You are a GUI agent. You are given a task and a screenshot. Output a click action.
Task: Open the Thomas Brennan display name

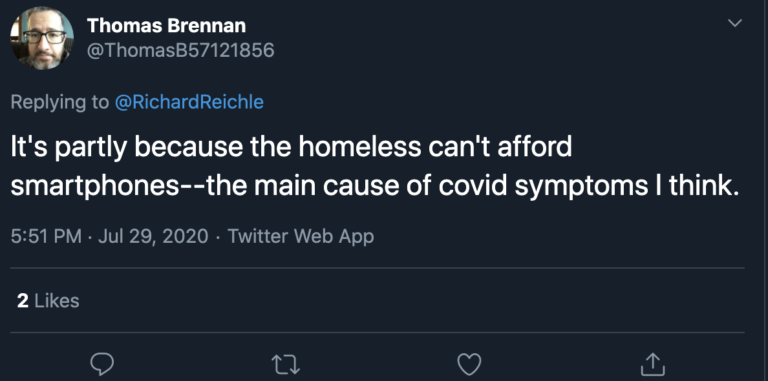click(x=167, y=26)
